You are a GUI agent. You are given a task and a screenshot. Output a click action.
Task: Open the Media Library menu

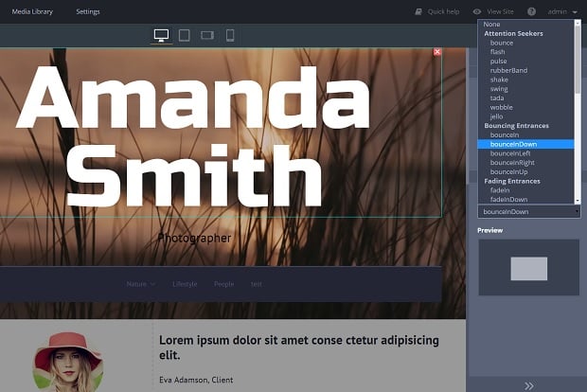[33, 11]
